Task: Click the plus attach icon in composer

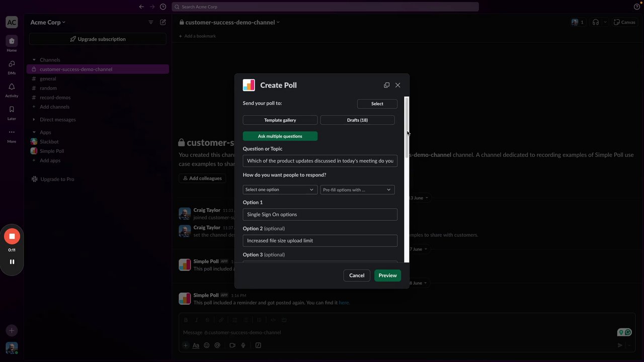Action: (x=186, y=345)
